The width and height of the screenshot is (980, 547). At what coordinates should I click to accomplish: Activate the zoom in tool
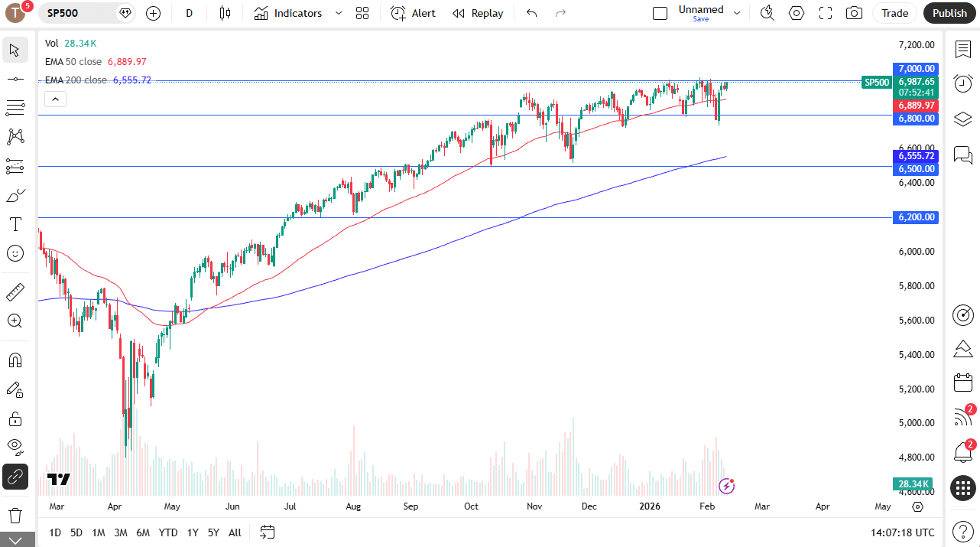click(15, 321)
